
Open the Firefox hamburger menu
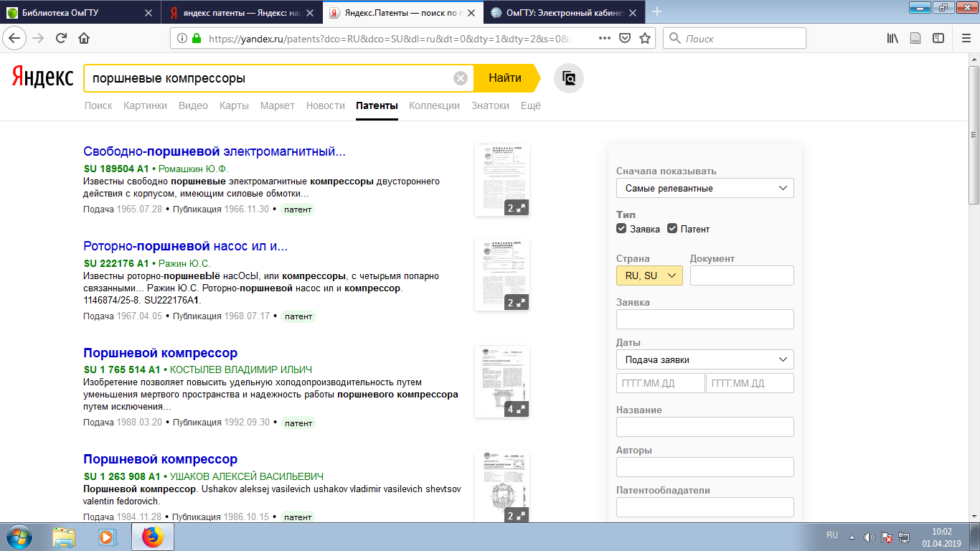962,38
